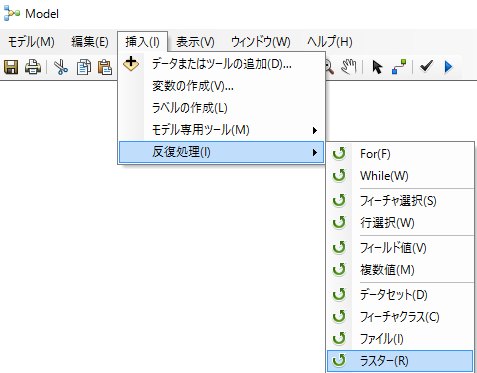
Task: Choose データまたはツールの追加(D)... entry
Action: (221, 64)
